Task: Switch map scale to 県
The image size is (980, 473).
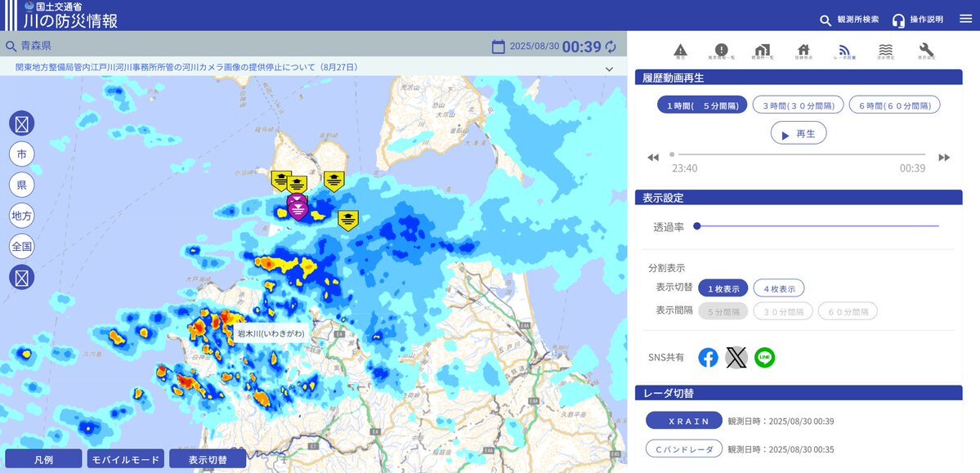Action: coord(22,185)
